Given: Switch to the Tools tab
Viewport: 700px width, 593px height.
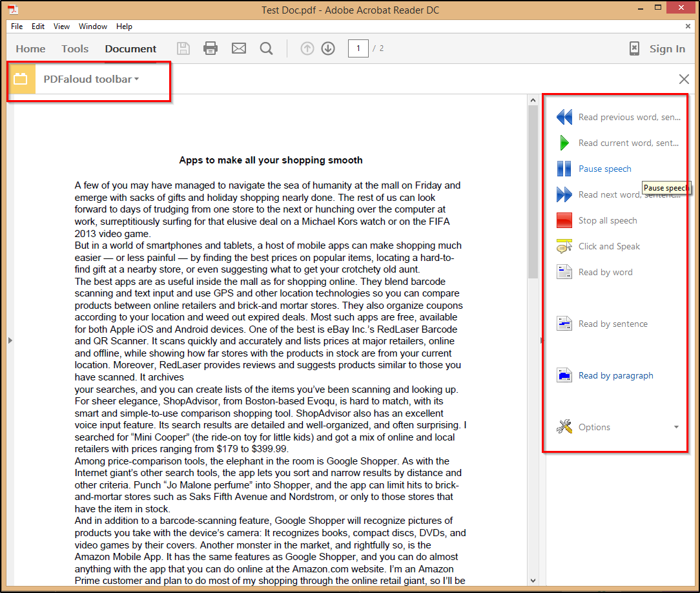Looking at the screenshot, I should 75,48.
